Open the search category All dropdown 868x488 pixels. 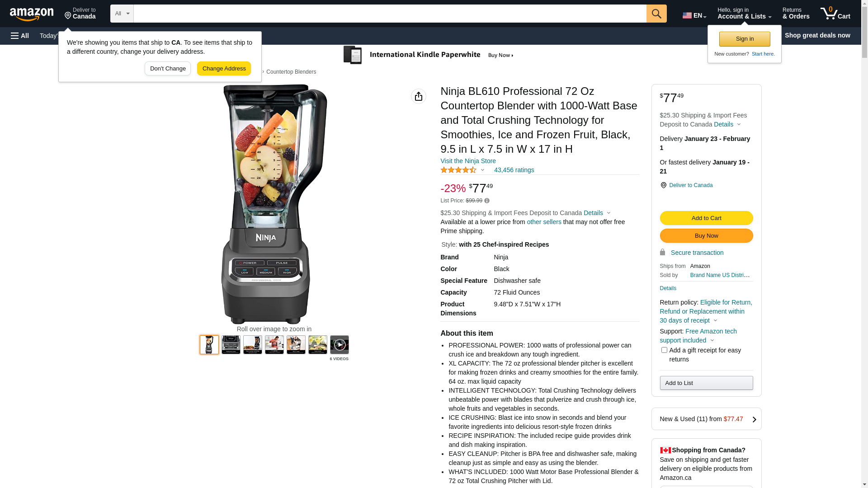122,14
